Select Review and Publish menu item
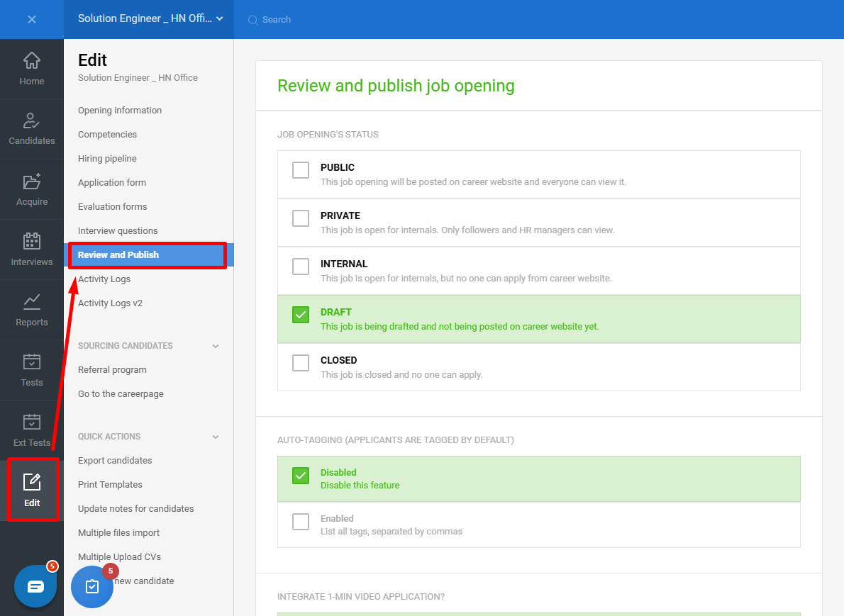The height and width of the screenshot is (616, 844). 148,255
